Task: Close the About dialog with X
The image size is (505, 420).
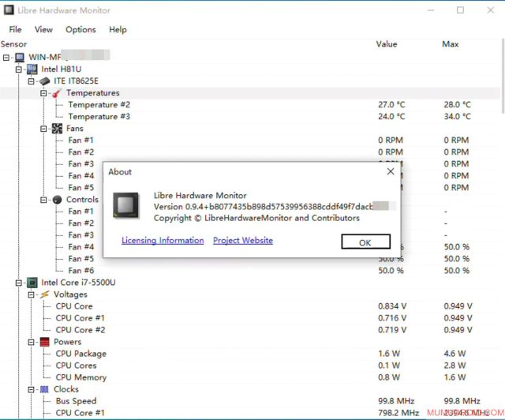Action: click(x=391, y=171)
